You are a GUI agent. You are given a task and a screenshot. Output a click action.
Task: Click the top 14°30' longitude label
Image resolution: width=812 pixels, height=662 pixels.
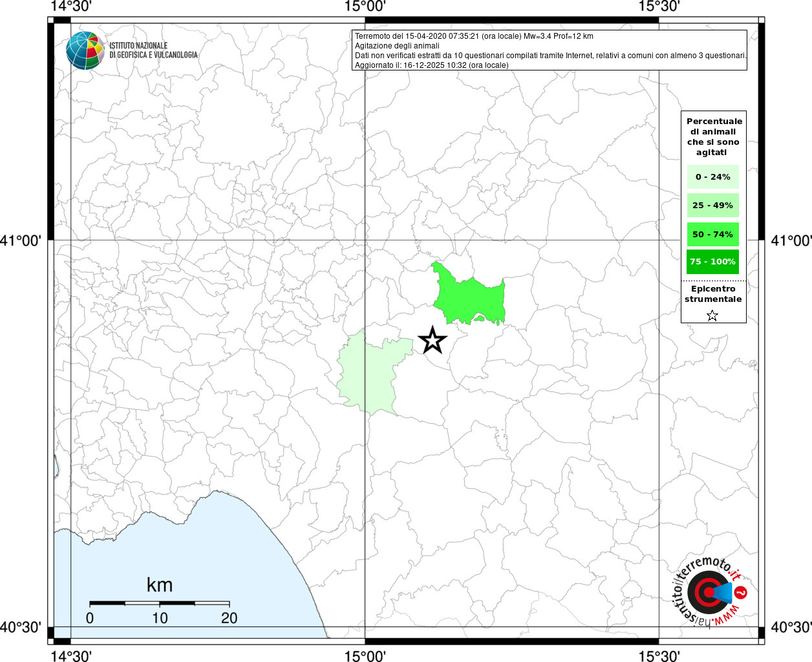[x=71, y=6]
